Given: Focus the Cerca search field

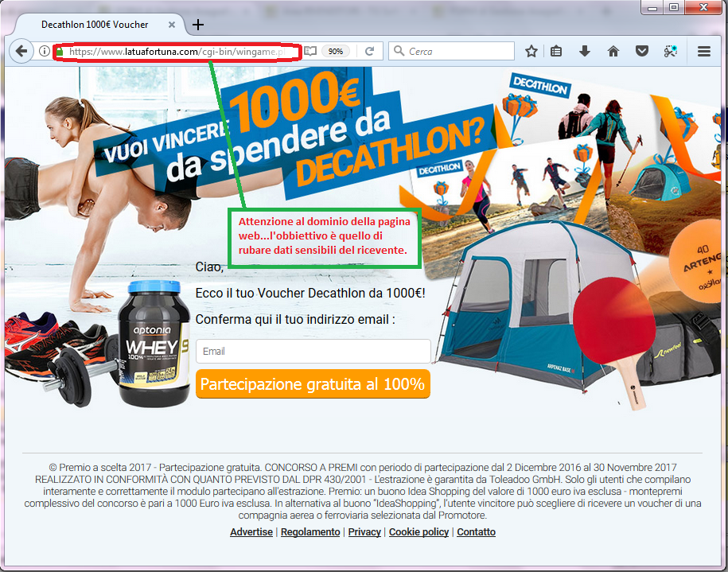Looking at the screenshot, I should (452, 51).
